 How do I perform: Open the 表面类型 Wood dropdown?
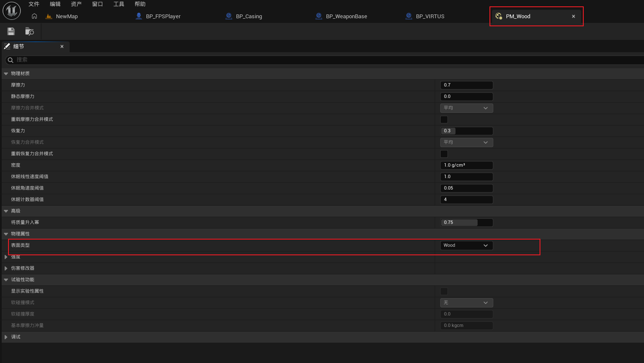tap(467, 246)
